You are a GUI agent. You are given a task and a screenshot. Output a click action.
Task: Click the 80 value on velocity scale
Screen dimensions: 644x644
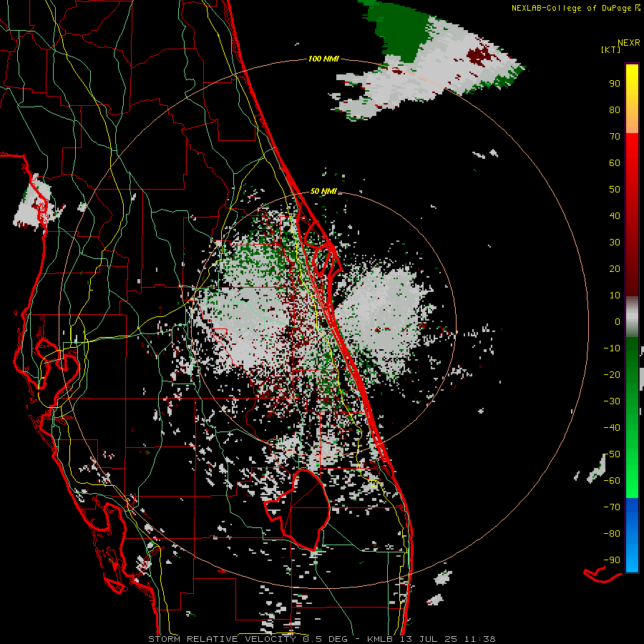click(x=615, y=109)
